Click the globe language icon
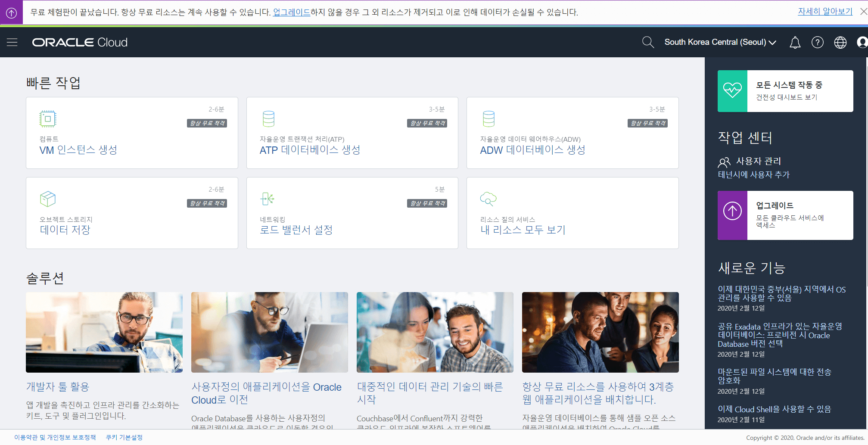The height and width of the screenshot is (445, 868). [840, 42]
